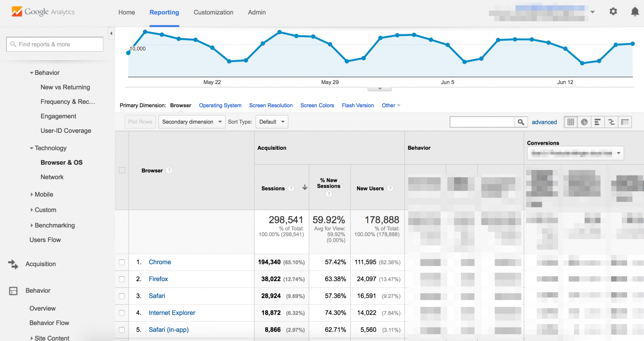This screenshot has width=644, height=341.
Task: Open New vs Returning report
Action: point(65,87)
